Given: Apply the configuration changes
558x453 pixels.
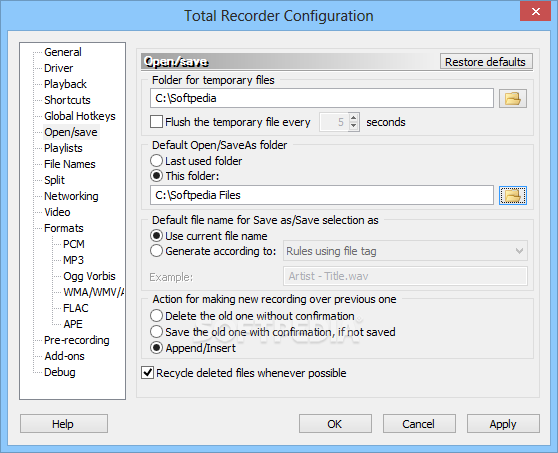Looking at the screenshot, I should click(x=503, y=423).
